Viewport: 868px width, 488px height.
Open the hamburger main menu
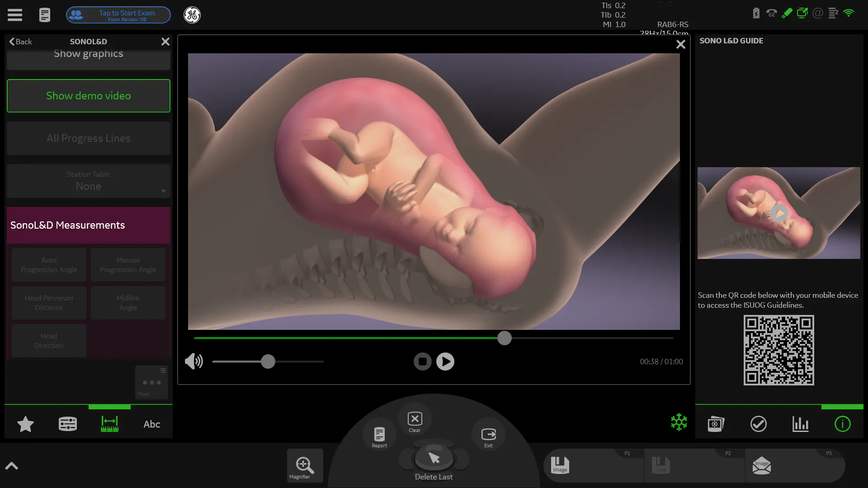[15, 15]
